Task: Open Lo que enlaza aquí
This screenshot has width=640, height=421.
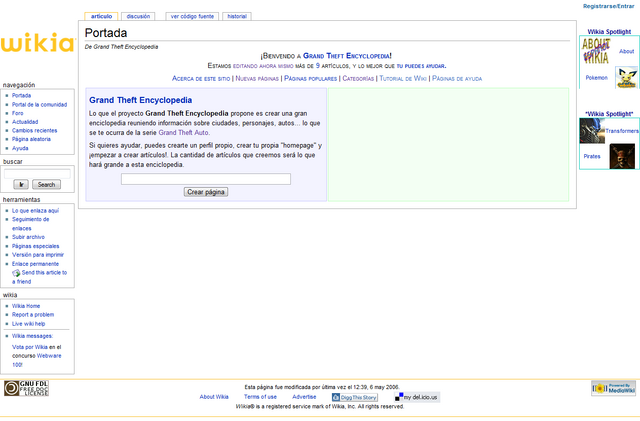Action: point(35,211)
